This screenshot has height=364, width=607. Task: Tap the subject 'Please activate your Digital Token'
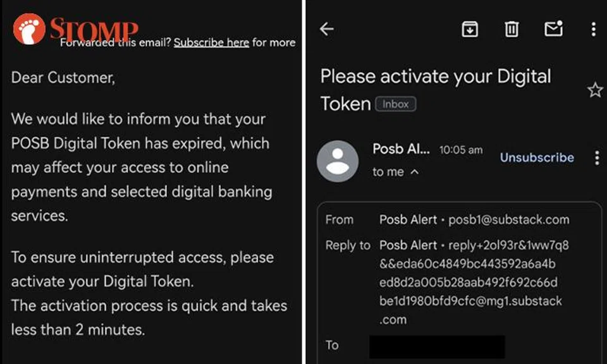click(435, 88)
